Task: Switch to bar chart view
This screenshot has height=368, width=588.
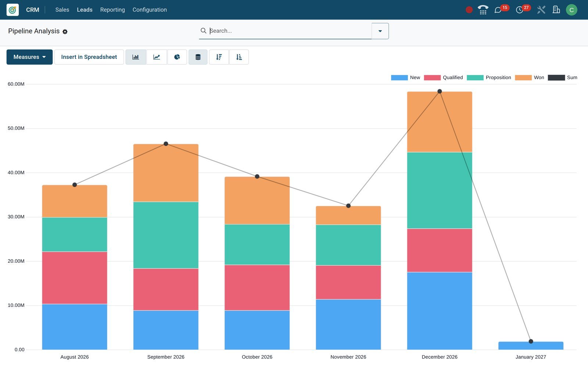Action: coord(136,57)
